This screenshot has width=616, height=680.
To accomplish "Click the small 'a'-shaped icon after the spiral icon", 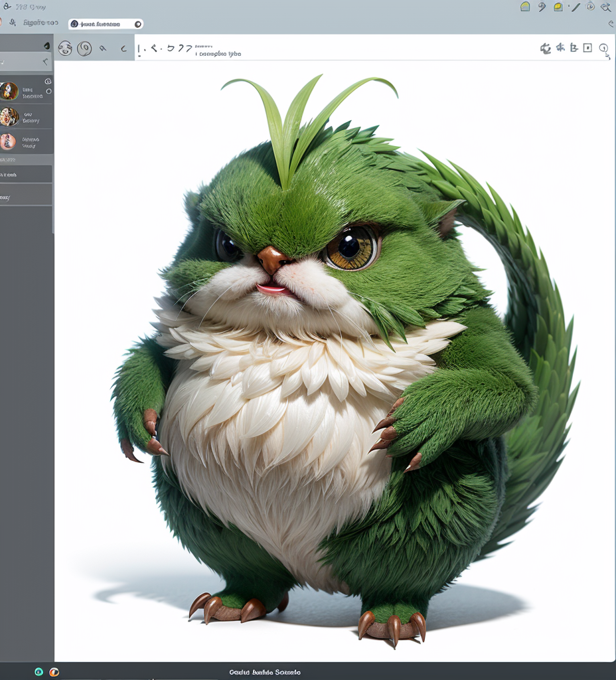I will pyautogui.click(x=103, y=48).
